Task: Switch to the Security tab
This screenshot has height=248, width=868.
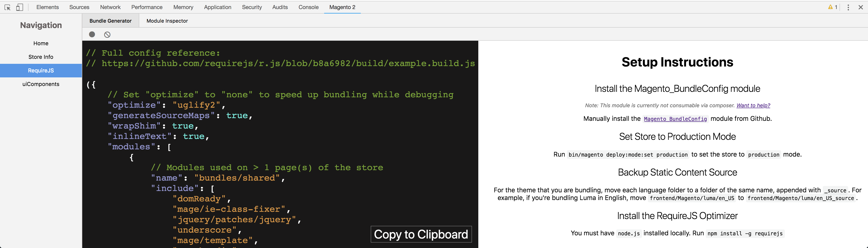Action: (x=252, y=7)
